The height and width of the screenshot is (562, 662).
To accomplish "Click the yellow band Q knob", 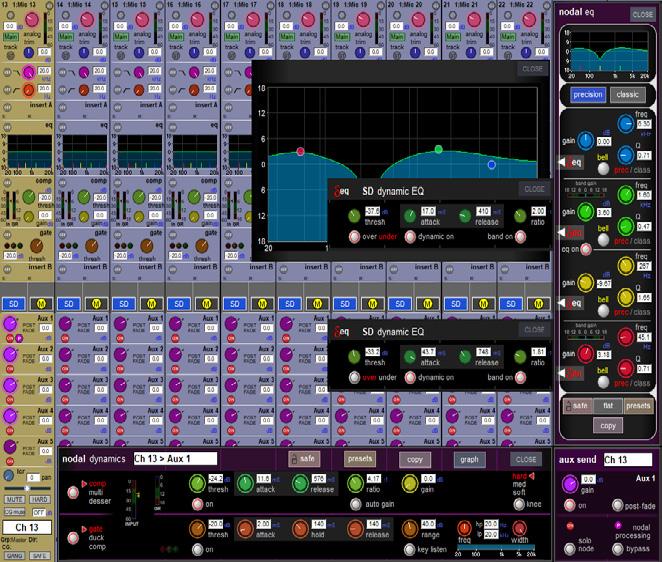I will (626, 297).
